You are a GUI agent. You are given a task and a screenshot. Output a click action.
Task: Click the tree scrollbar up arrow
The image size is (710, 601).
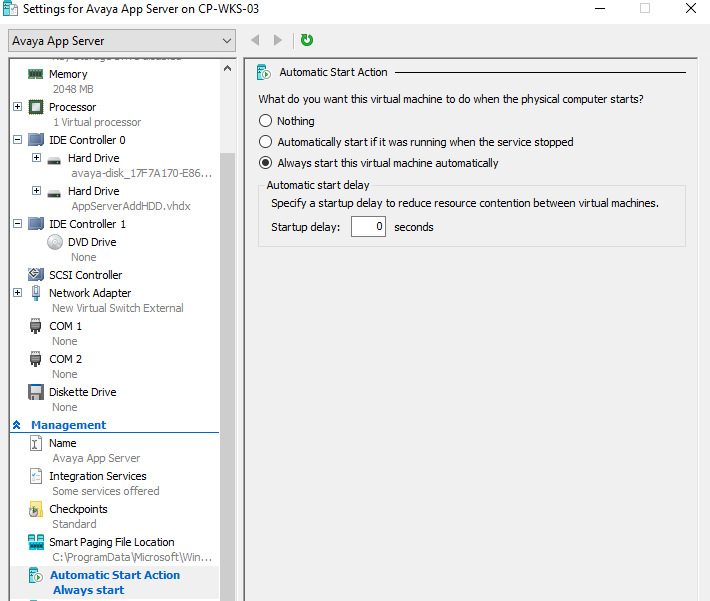coord(227,68)
